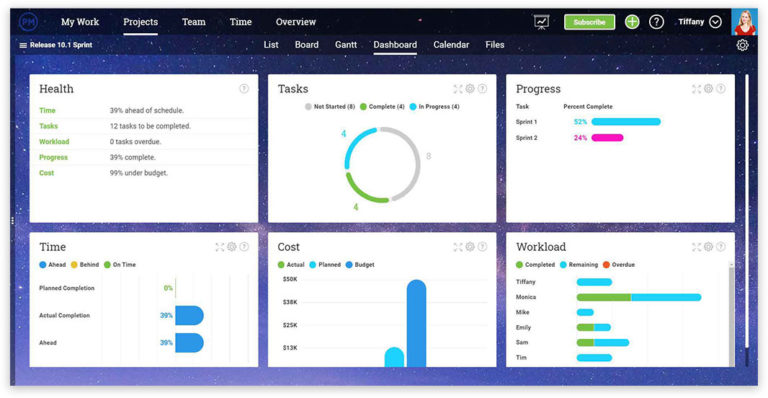The width and height of the screenshot is (768, 398).
Task: Toggle Planned legend in Cost widget
Action: click(x=325, y=264)
